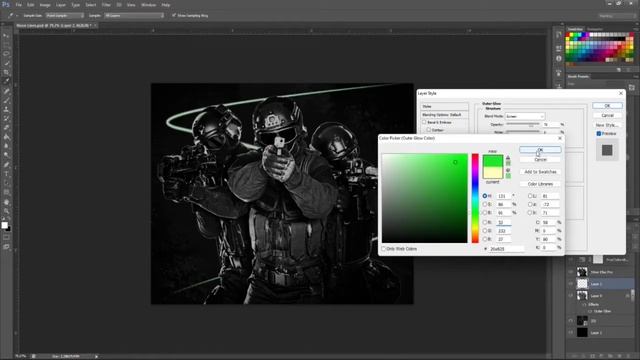
Task: Click New Style button in Layer Style
Action: 607,125
